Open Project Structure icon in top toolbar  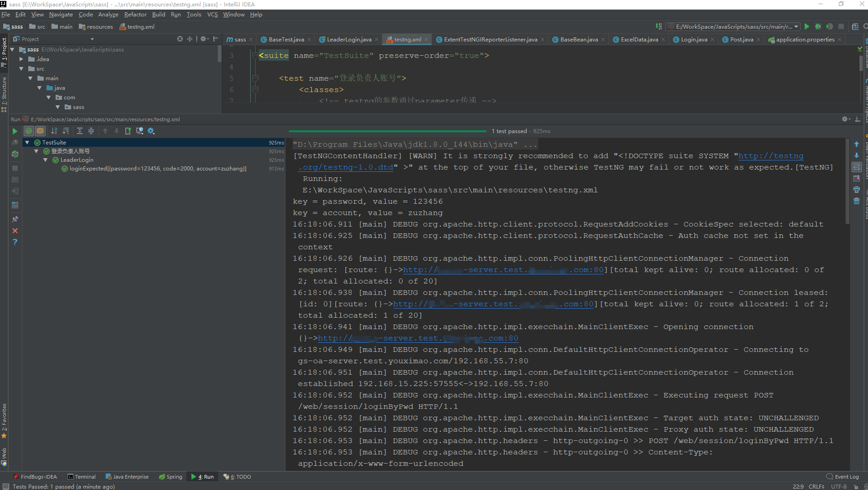click(x=855, y=27)
